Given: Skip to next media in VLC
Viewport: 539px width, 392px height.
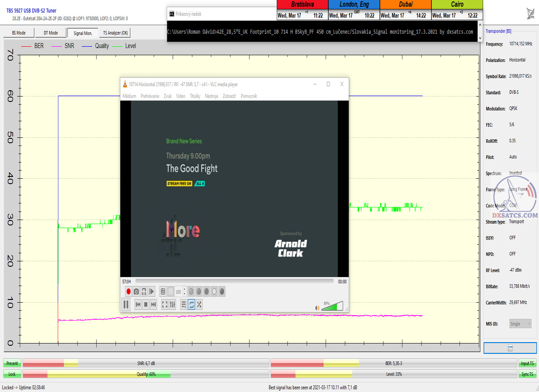Looking at the screenshot, I should [x=154, y=304].
